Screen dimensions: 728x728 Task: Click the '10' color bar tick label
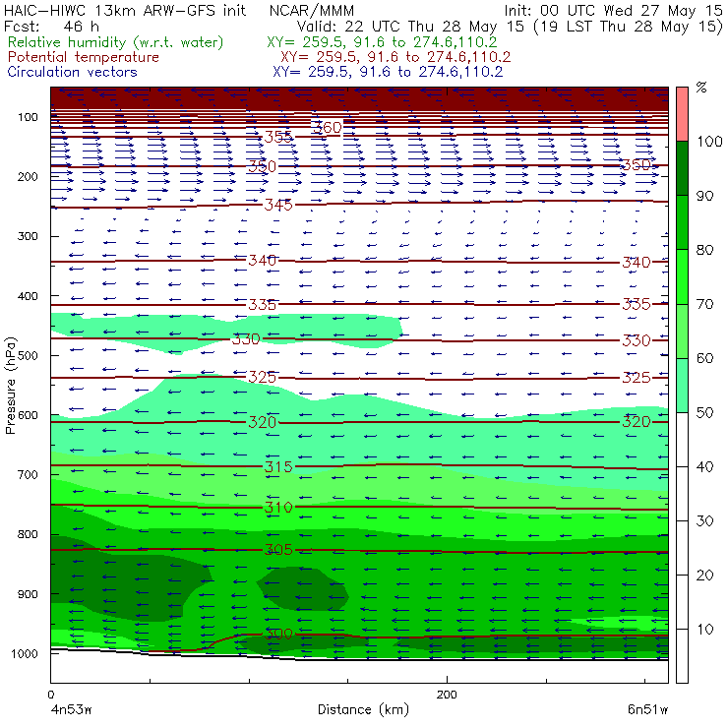pyautogui.click(x=704, y=630)
